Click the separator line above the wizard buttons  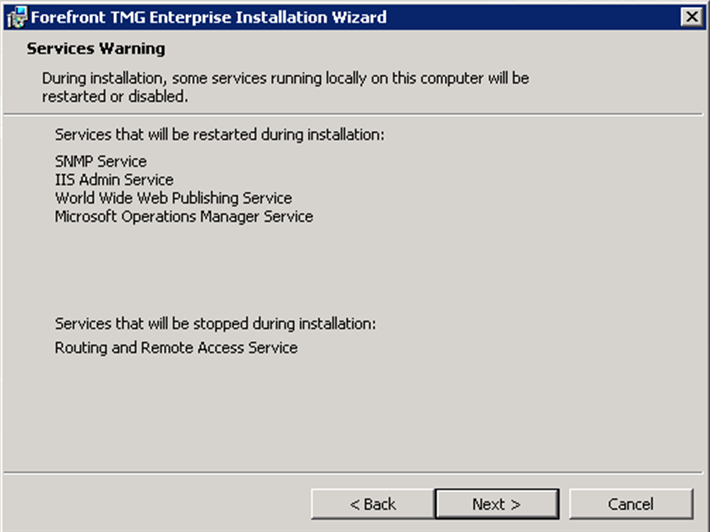355,471
